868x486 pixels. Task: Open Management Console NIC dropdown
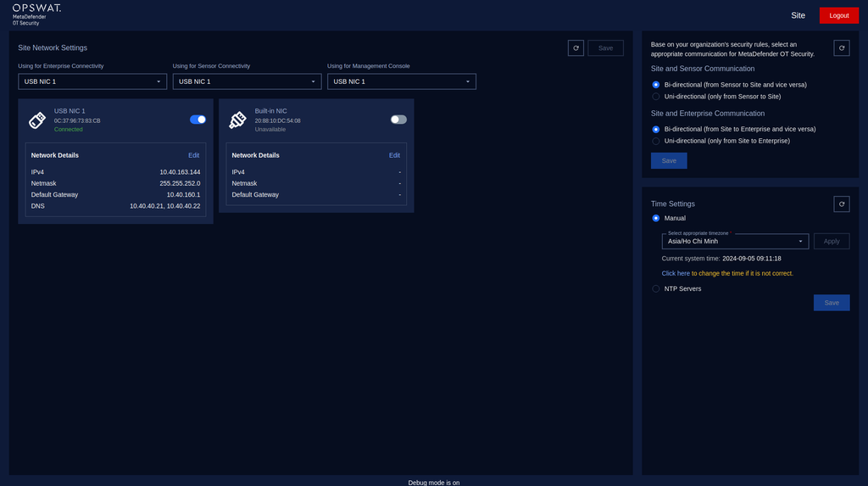click(x=401, y=81)
